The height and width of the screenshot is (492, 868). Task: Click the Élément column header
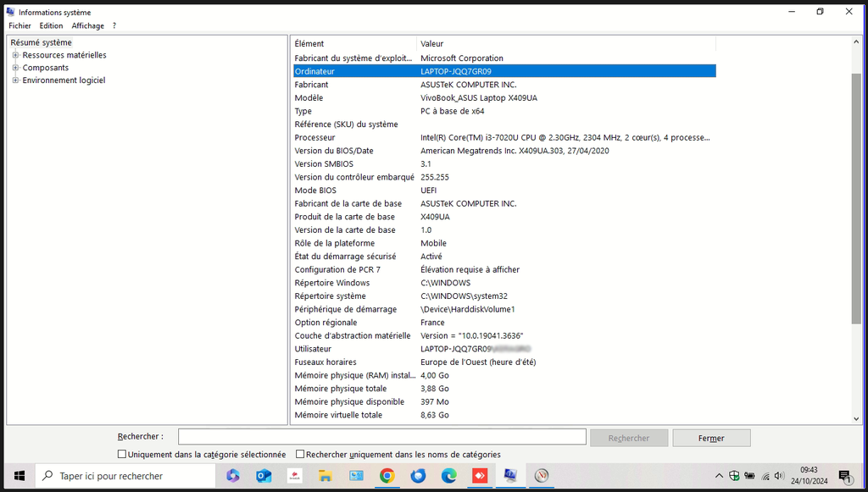tap(353, 43)
